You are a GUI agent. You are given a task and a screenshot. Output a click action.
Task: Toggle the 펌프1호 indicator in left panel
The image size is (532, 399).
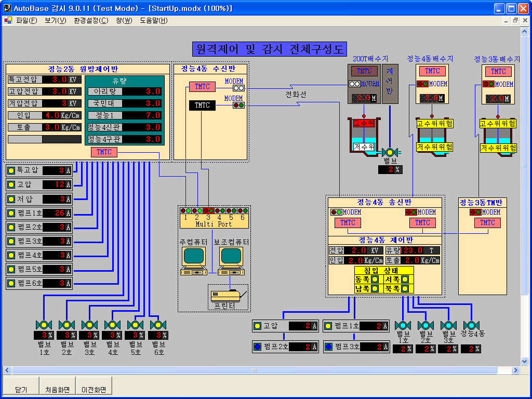coord(11,213)
